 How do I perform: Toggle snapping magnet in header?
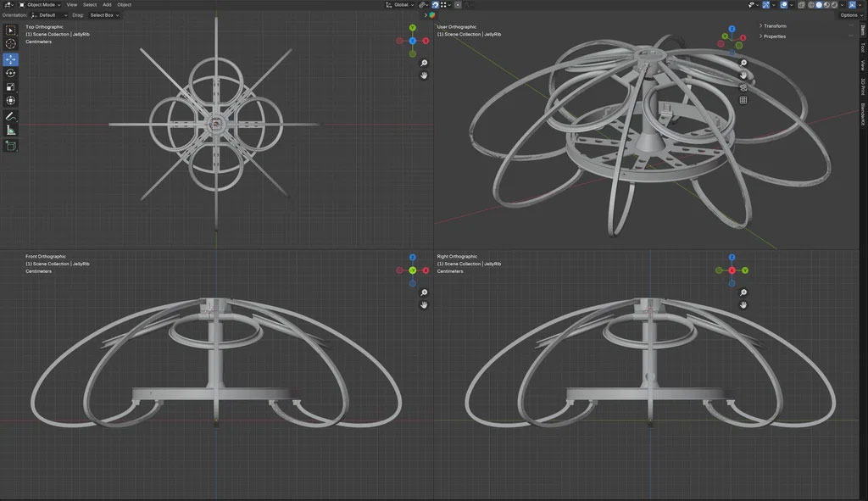[x=435, y=5]
